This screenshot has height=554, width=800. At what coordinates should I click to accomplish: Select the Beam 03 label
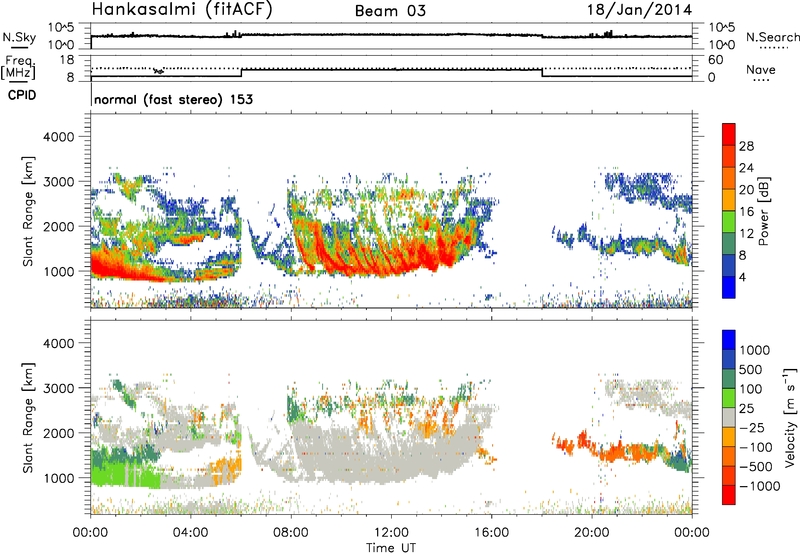390,11
